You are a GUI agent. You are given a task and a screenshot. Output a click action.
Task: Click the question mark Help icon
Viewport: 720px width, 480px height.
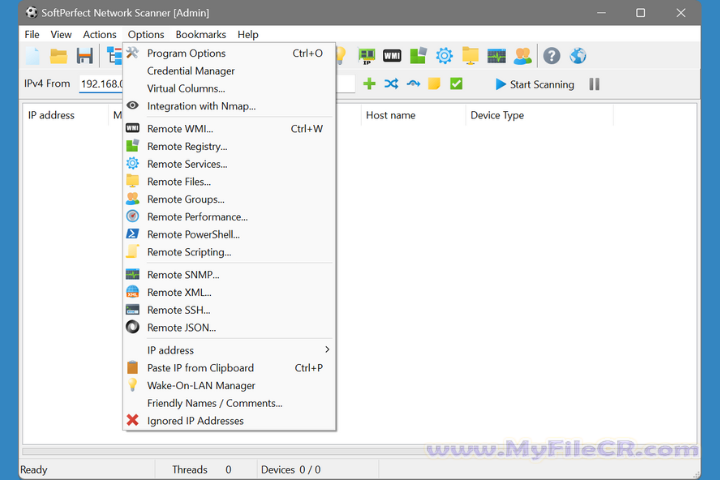coord(551,56)
